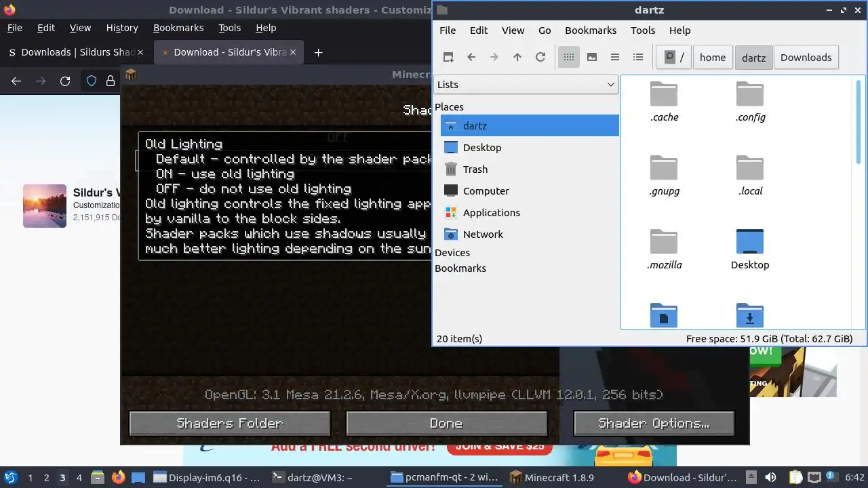Activate Display-im6.q16 taskbar window button
The height and width of the screenshot is (488, 868).
(208, 477)
